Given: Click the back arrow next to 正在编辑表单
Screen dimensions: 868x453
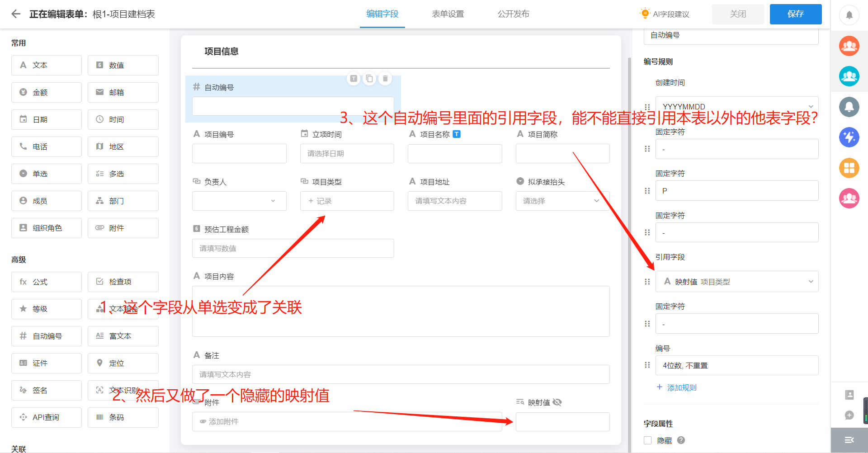Looking at the screenshot, I should point(15,14).
